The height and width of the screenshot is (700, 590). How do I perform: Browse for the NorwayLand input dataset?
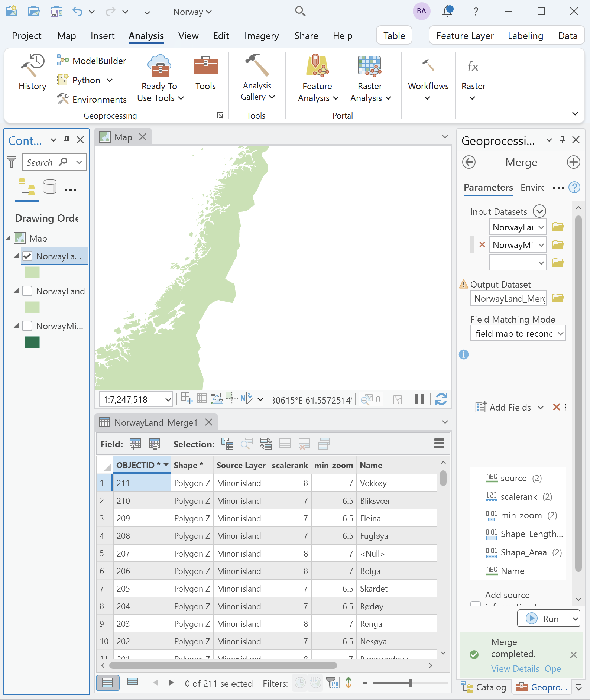558,227
